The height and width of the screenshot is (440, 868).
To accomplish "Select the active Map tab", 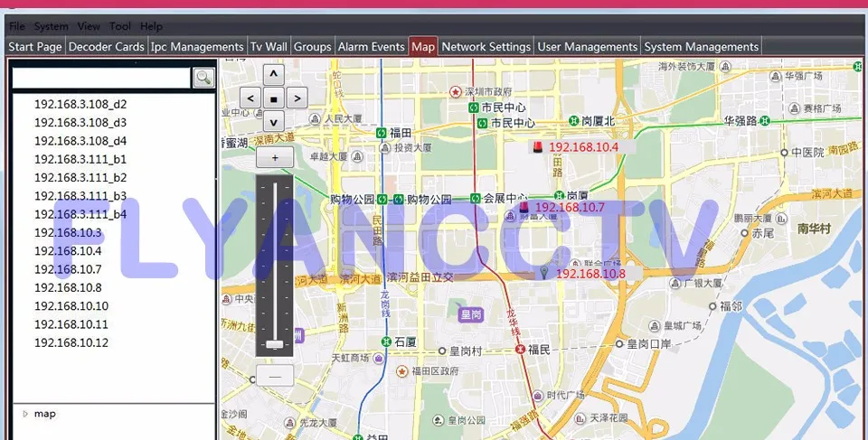I will point(423,46).
